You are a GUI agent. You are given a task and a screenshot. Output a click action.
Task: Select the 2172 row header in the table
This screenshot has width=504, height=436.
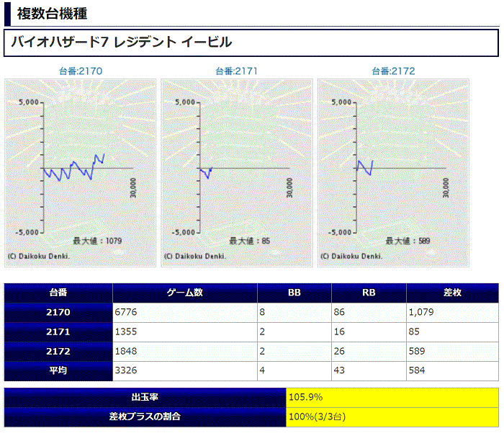59,352
